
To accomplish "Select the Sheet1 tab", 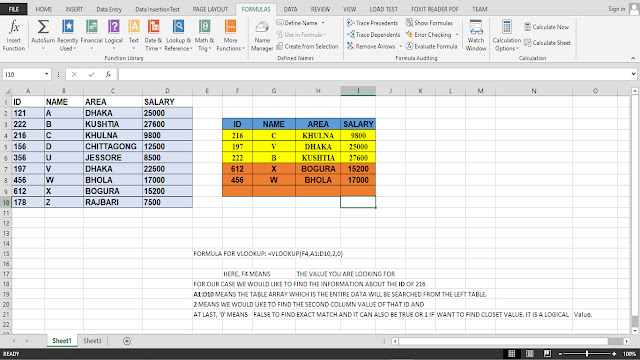I will click(x=62, y=341).
